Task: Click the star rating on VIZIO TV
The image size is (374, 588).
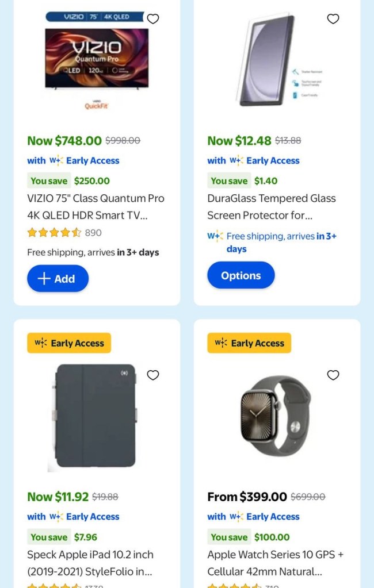Action: tap(55, 233)
